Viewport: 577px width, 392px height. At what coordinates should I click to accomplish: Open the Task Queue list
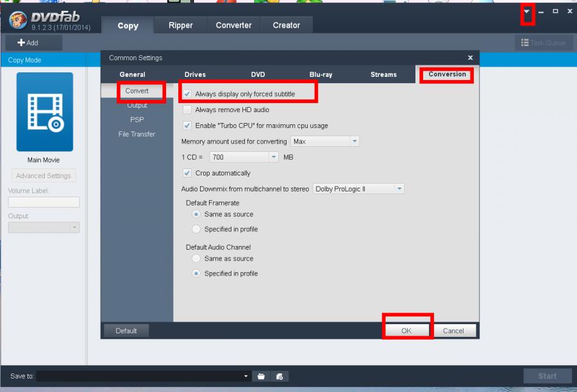(x=544, y=43)
